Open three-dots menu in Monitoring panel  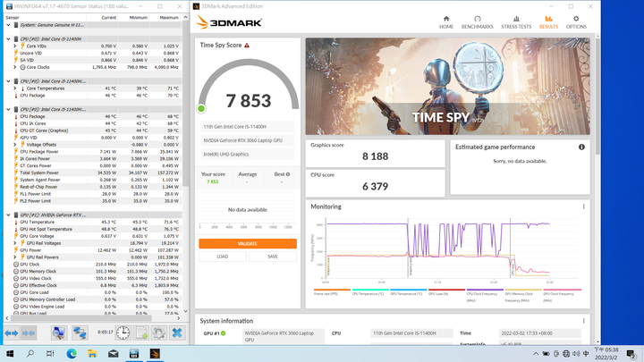pyautogui.click(x=583, y=206)
